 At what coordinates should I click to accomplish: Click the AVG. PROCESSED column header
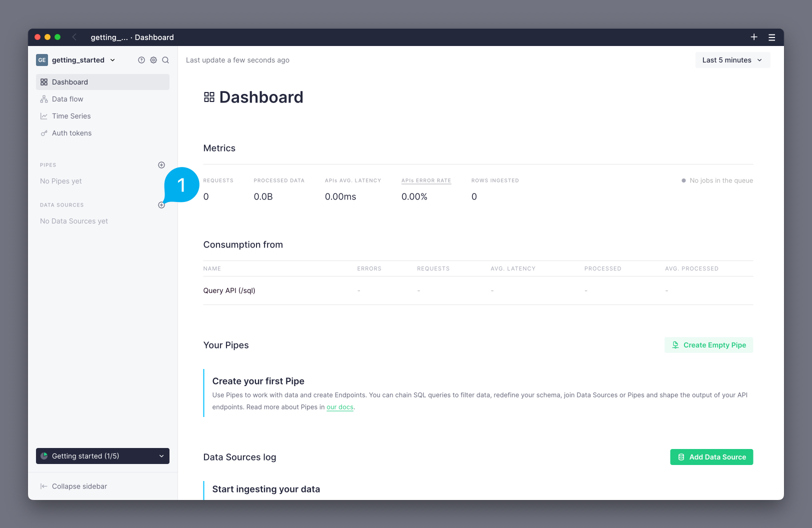691,268
